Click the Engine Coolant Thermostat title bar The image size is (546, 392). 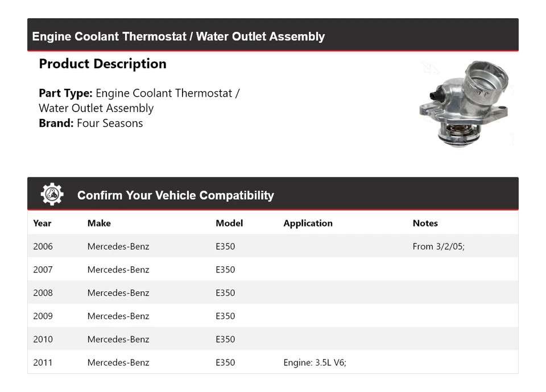178,36
